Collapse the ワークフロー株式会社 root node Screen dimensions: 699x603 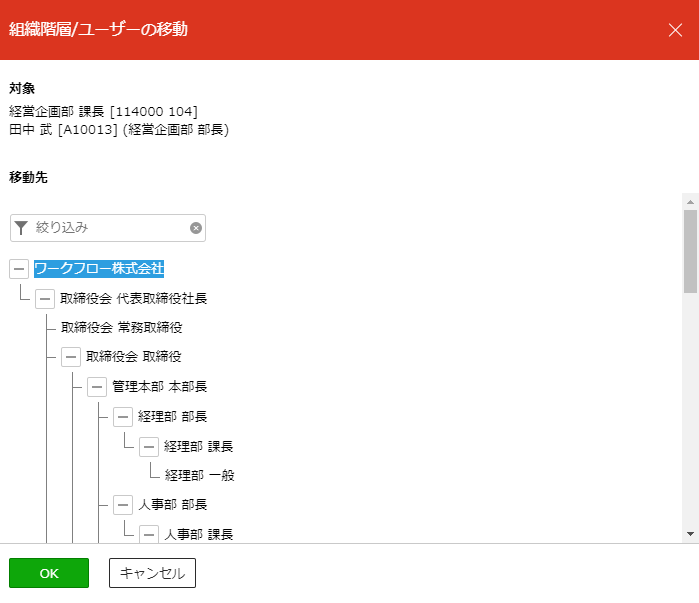pos(19,269)
